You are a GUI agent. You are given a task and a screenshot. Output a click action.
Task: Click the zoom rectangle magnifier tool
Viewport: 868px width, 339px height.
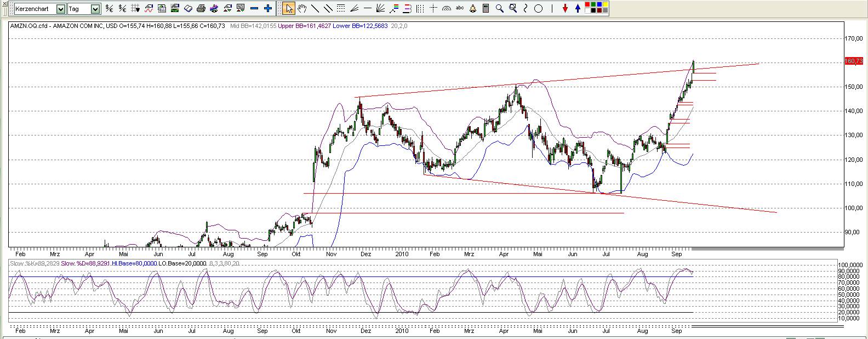coord(513,8)
